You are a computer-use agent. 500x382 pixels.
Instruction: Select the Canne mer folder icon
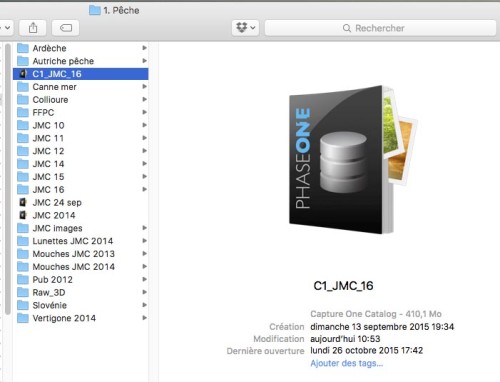(x=23, y=87)
